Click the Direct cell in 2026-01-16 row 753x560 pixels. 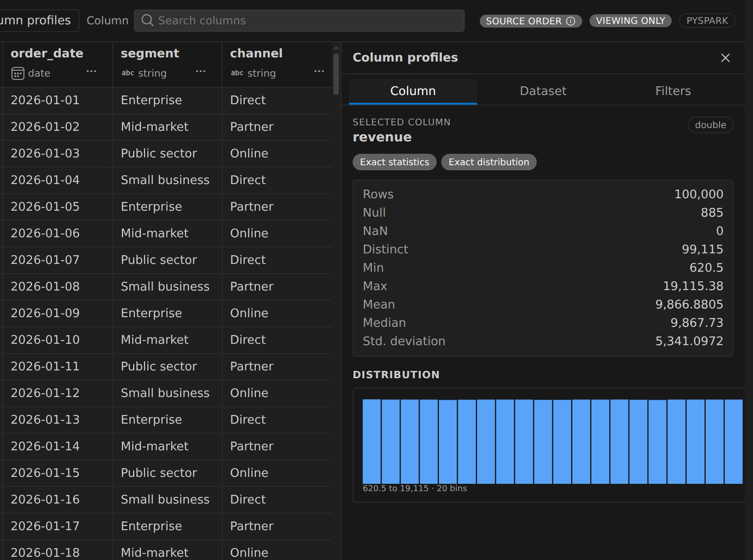pyautogui.click(x=277, y=499)
